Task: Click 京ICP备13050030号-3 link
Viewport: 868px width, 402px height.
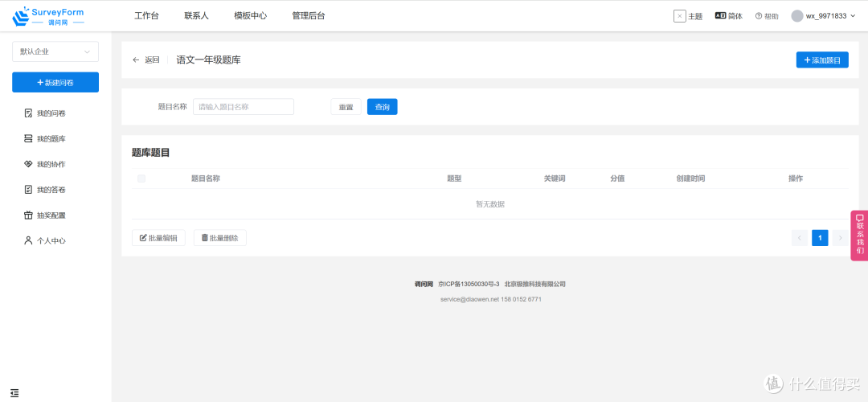Action: [469, 284]
